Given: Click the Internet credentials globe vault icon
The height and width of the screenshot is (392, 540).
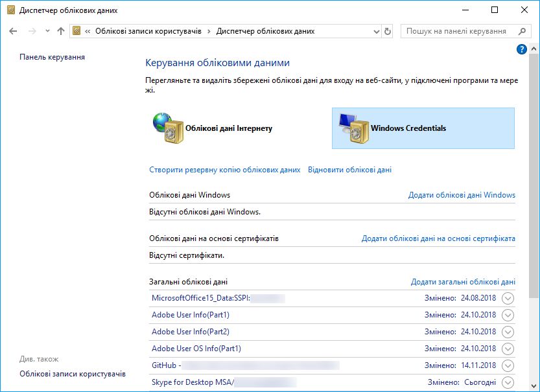Looking at the screenshot, I should click(x=167, y=128).
